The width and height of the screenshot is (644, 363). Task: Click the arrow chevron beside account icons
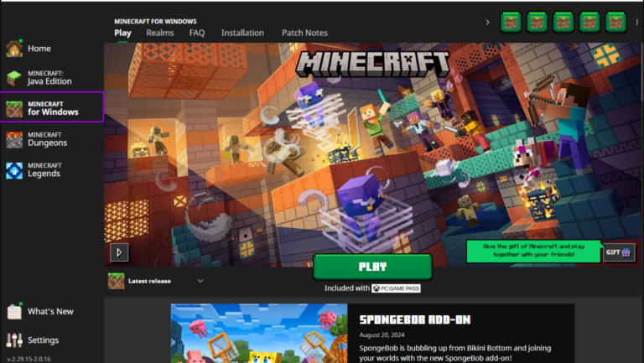[487, 22]
